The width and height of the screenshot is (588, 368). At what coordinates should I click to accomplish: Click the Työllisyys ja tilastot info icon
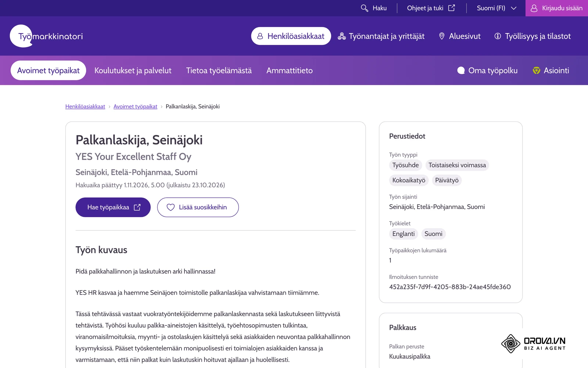[x=498, y=36]
